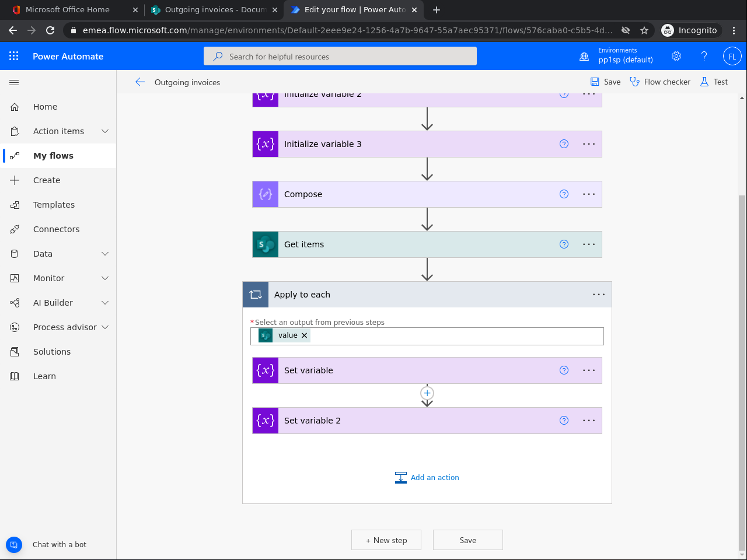Click the browser address bar
747x560 pixels.
[x=347, y=30]
